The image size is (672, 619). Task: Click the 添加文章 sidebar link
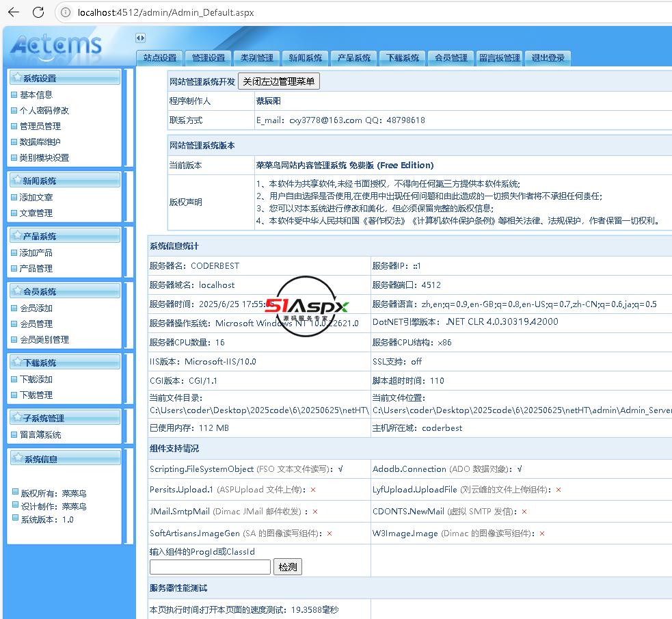pyautogui.click(x=36, y=197)
